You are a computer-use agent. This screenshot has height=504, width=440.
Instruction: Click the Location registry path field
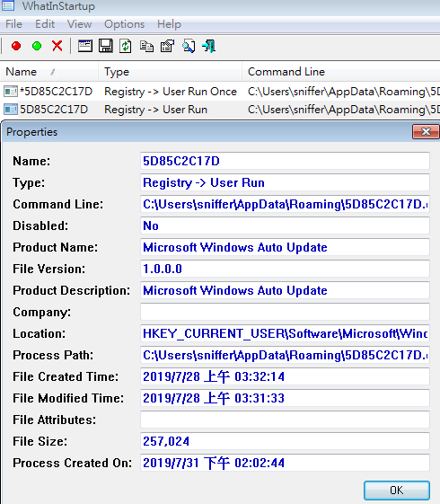click(285, 333)
